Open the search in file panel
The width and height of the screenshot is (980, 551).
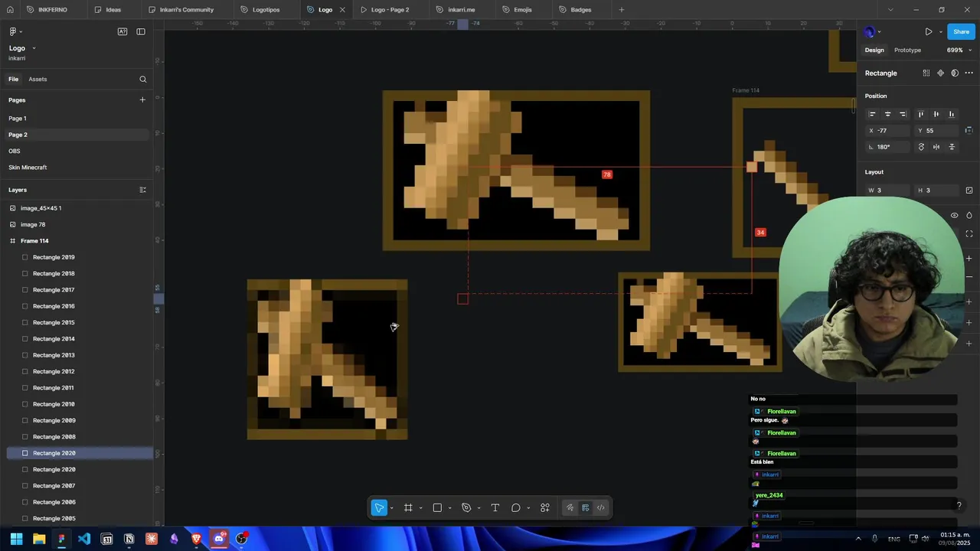coord(142,79)
